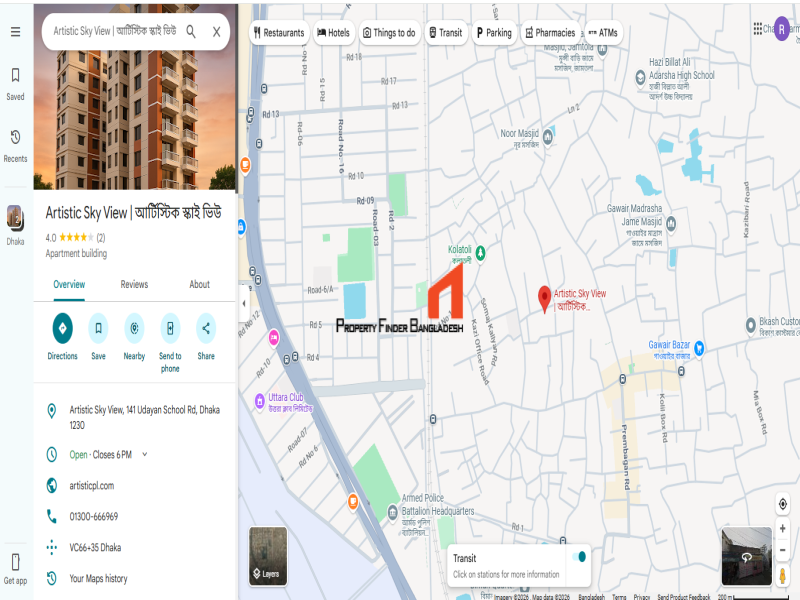
Task: Open the account avatar R
Action: (782, 29)
